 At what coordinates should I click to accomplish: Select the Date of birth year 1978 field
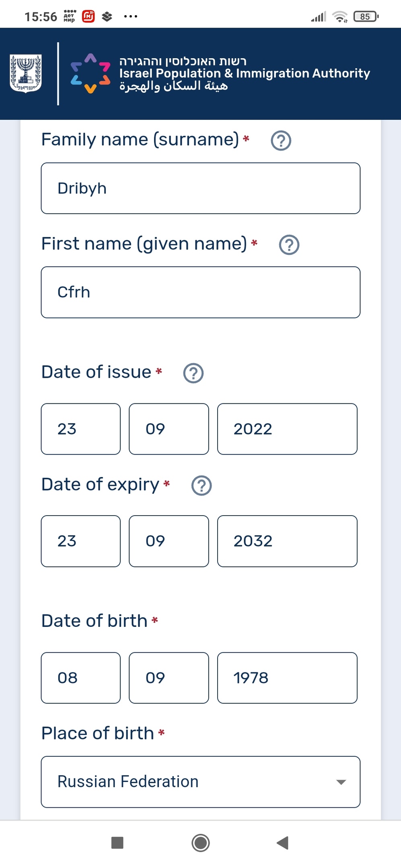[x=287, y=678]
